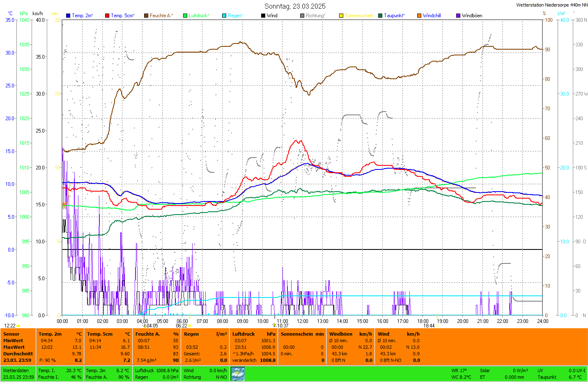
Task: Click the brown Feuchte A. legend square
Action: pyautogui.click(x=146, y=16)
